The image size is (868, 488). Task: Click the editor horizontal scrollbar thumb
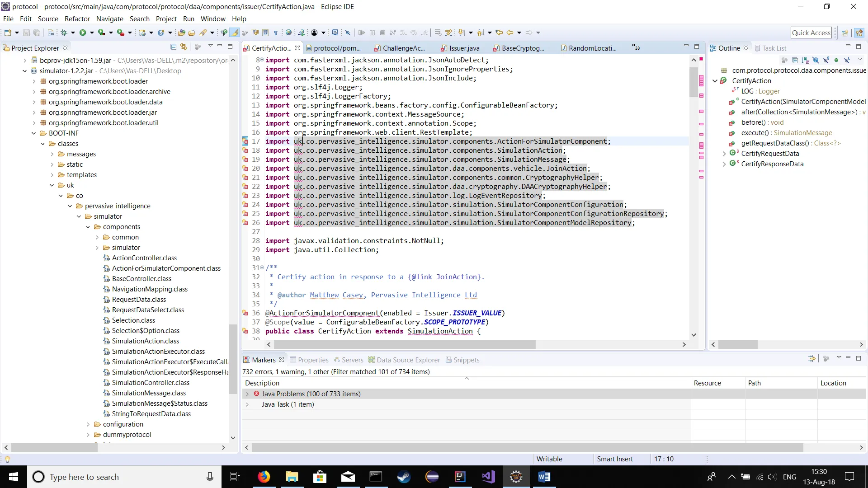405,345
